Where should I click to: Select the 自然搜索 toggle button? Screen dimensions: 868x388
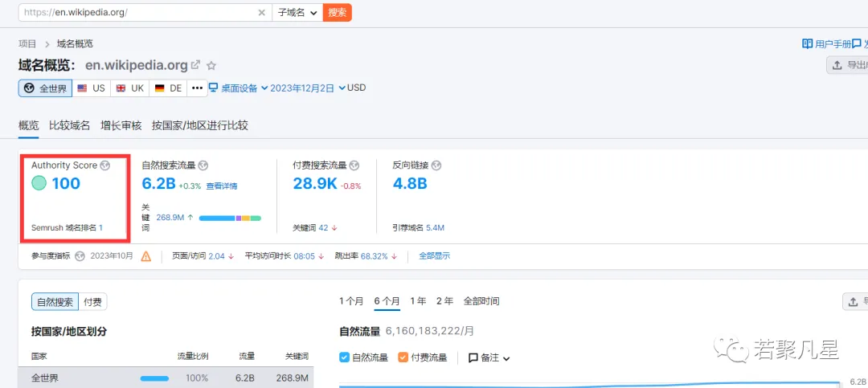point(55,302)
